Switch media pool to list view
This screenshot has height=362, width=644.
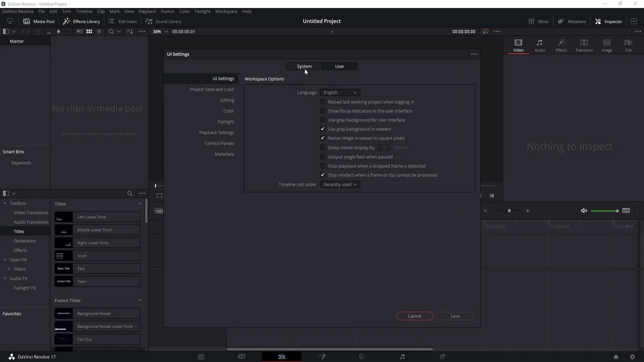tap(99, 32)
